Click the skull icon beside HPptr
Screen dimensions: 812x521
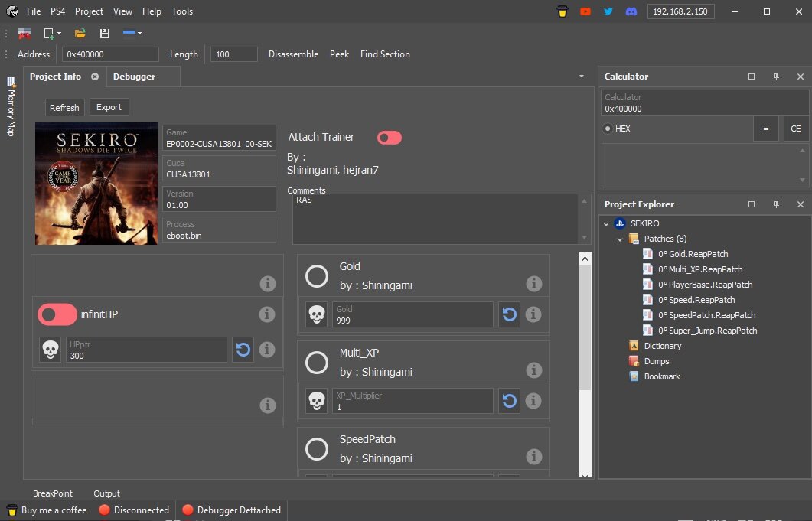(x=51, y=350)
